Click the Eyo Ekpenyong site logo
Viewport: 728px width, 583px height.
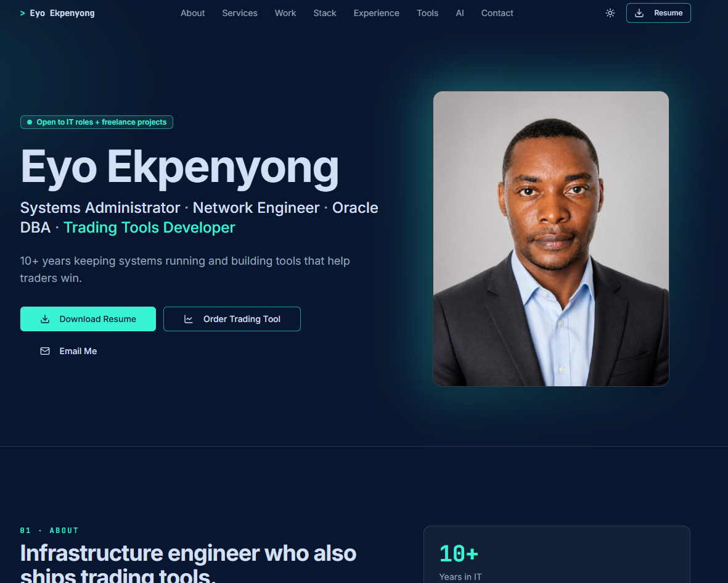pos(57,13)
